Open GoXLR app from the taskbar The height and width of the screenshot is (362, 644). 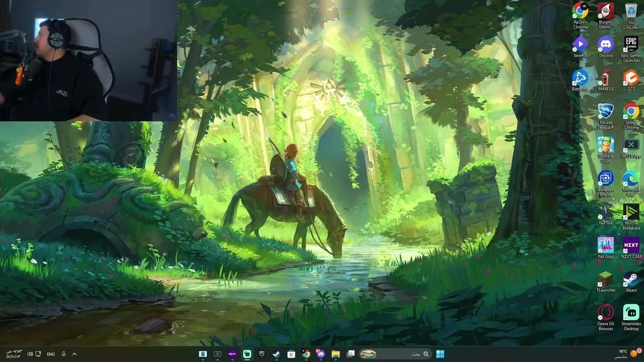[217, 354]
